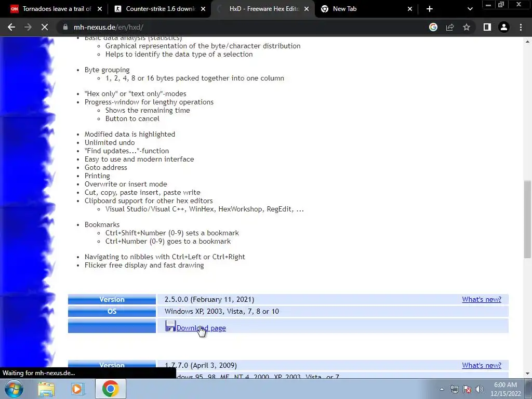
Task: Launch the media player taskbar icon
Action: (78, 389)
